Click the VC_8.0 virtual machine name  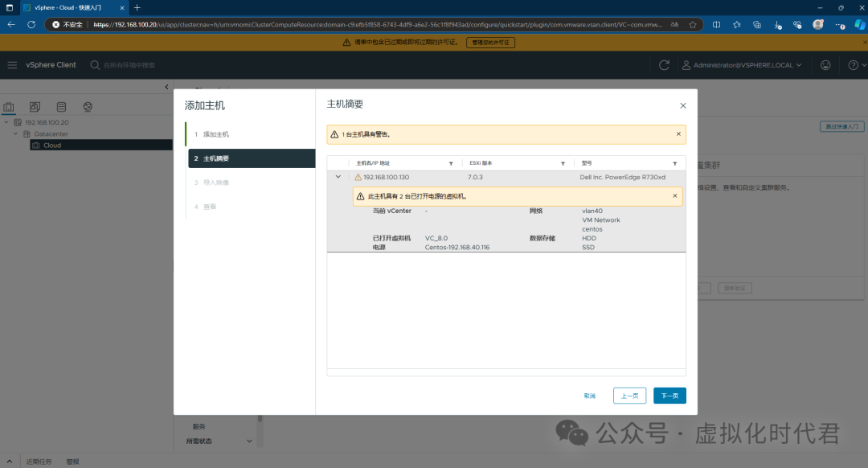pos(436,238)
